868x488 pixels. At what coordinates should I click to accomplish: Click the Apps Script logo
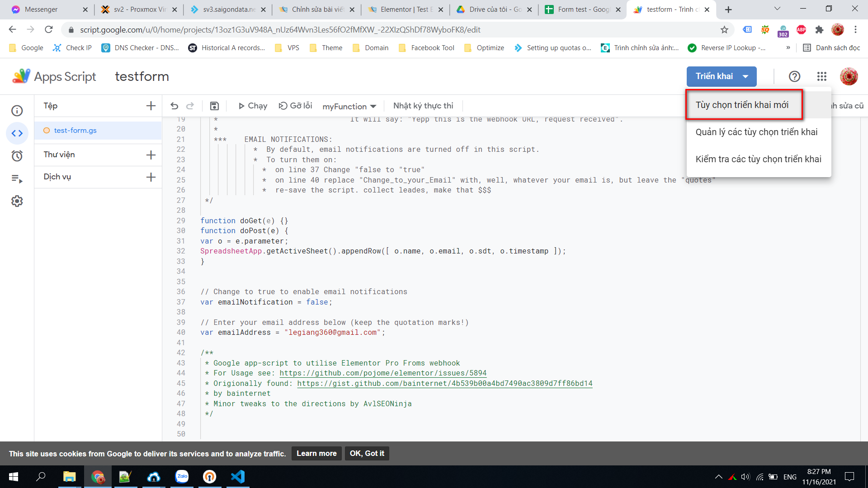click(54, 76)
